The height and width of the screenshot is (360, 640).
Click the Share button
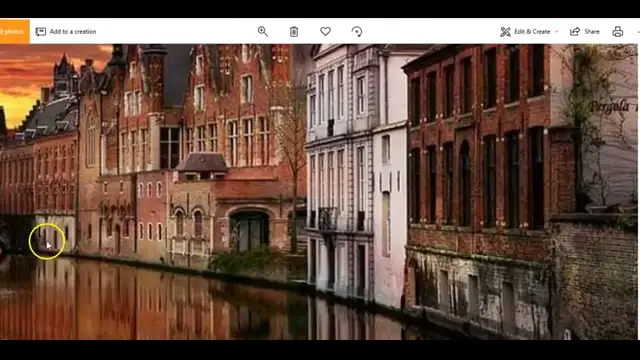point(585,31)
